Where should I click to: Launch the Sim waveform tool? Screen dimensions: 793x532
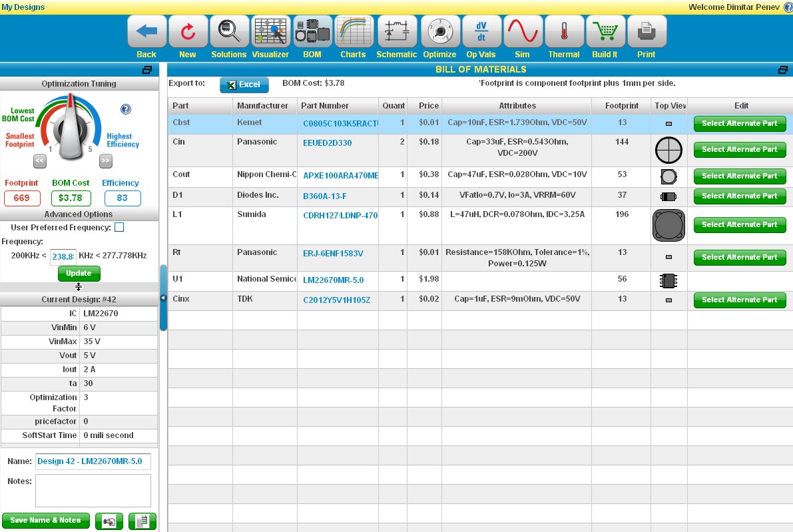click(x=523, y=32)
